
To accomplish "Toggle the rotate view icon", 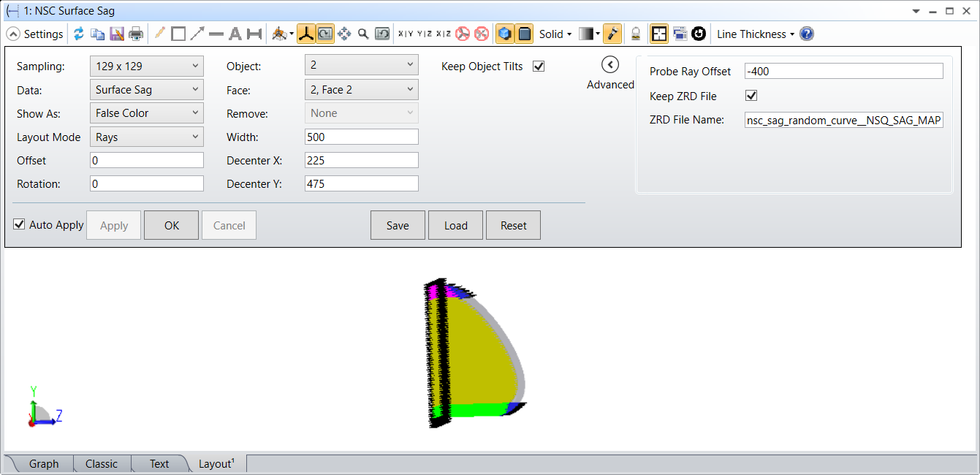I will pyautogui.click(x=325, y=34).
